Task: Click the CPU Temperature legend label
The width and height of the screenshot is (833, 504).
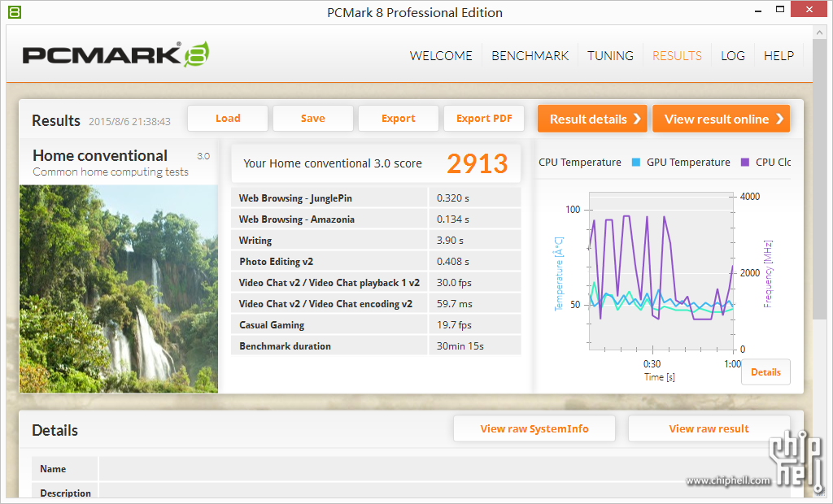Action: pos(579,163)
